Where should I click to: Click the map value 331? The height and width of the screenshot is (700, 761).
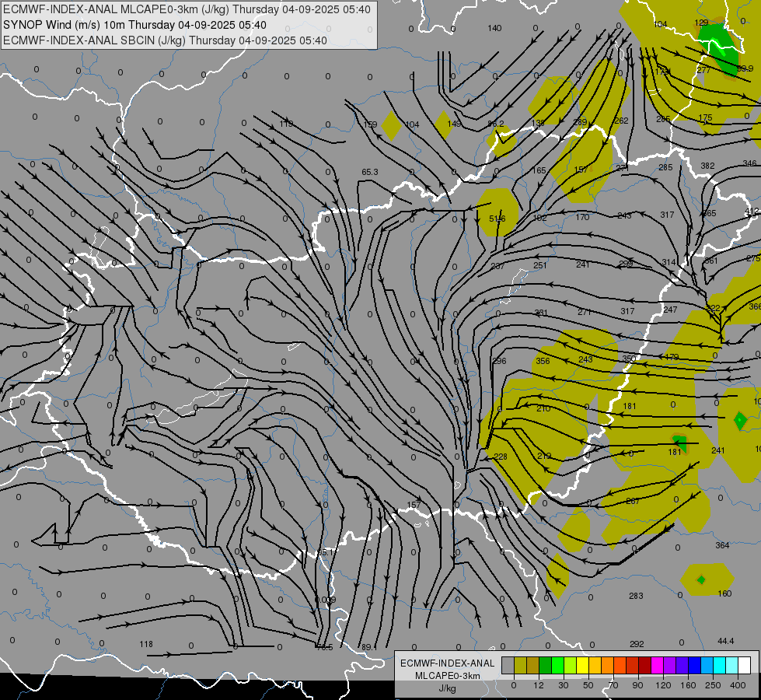pos(541,313)
